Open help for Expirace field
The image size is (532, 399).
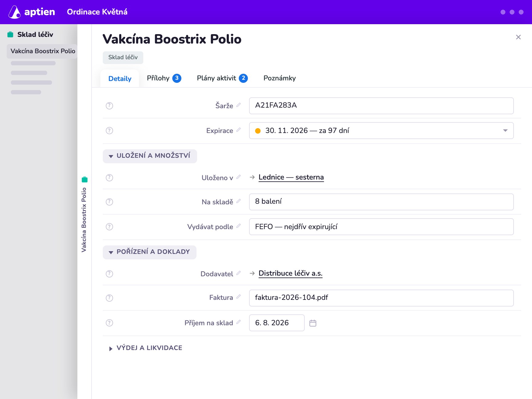pyautogui.click(x=109, y=131)
